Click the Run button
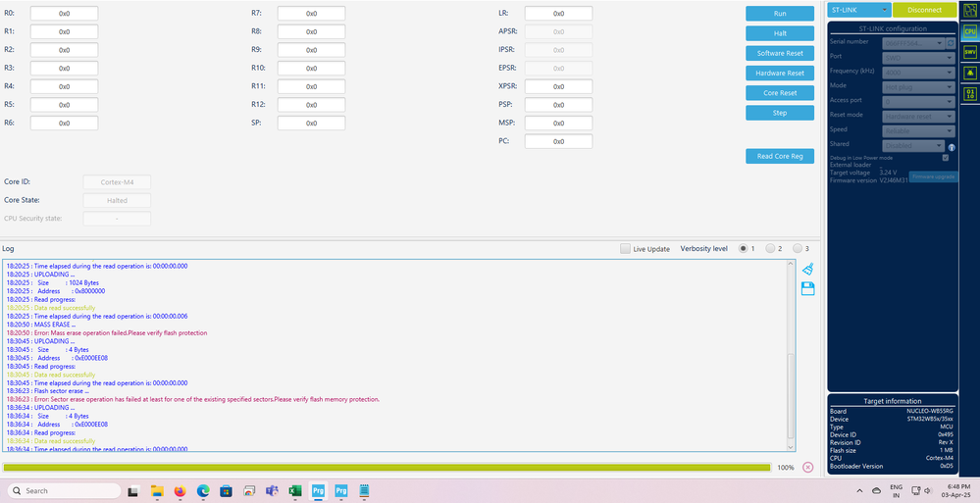This screenshot has width=980, height=503. click(x=780, y=14)
